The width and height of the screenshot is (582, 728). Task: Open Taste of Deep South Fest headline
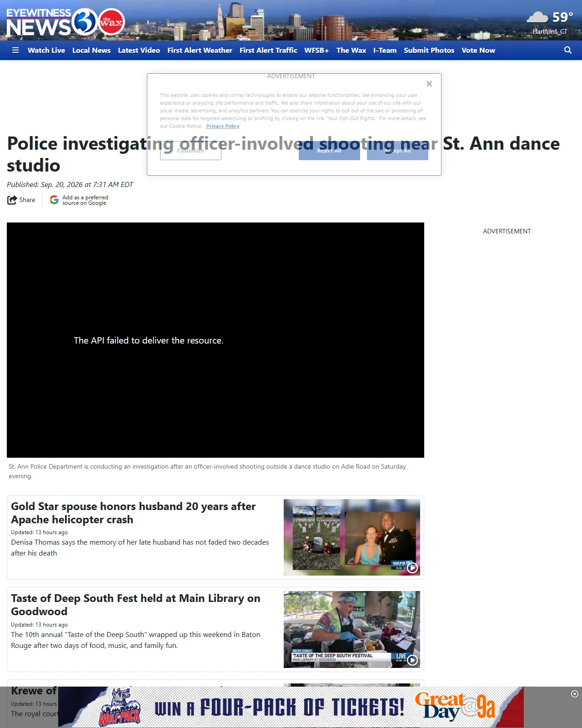pos(135,605)
